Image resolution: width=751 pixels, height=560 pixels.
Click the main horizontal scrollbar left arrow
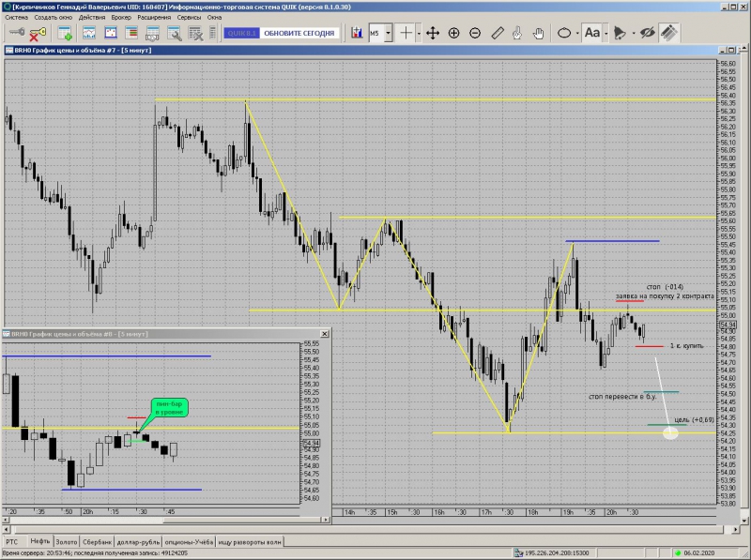pyautogui.click(x=7, y=529)
